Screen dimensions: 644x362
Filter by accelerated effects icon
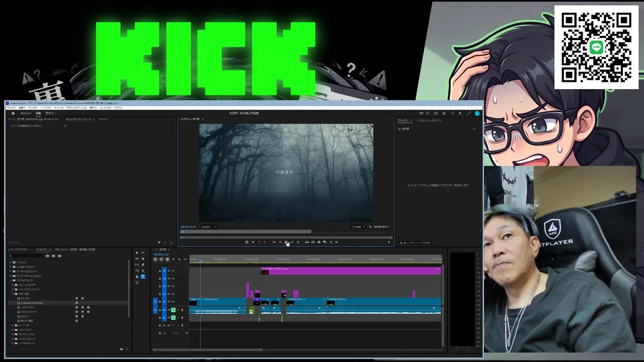click(x=47, y=256)
